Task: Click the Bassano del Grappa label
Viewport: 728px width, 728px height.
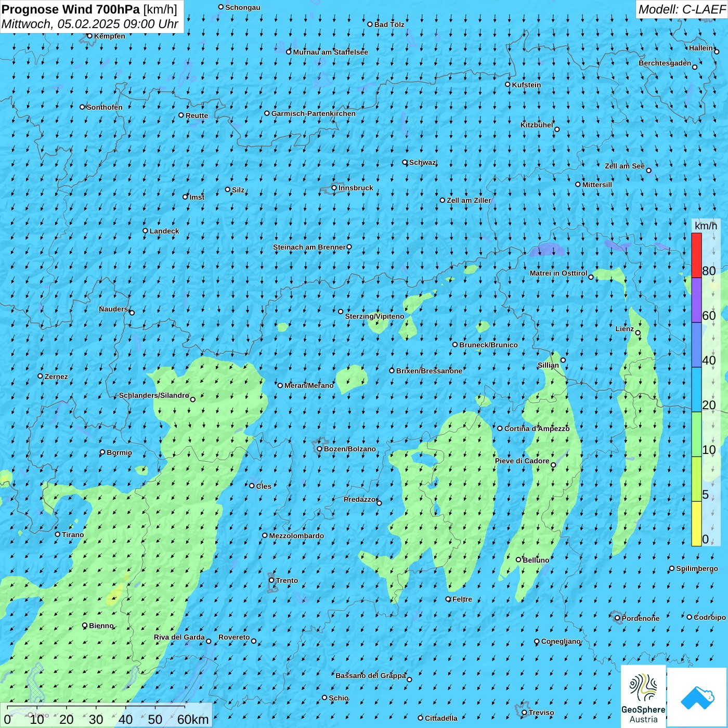Action: (370, 675)
